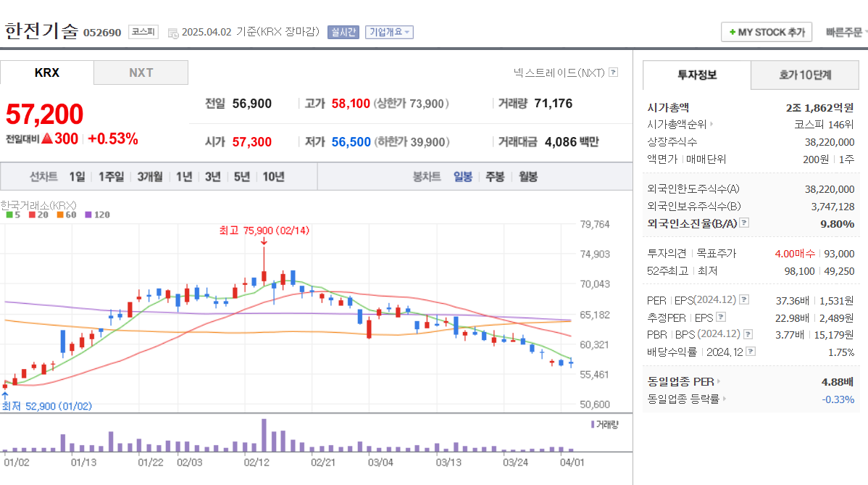Click the orange 60-day moving average swatch
868x485 pixels.
tap(60, 215)
